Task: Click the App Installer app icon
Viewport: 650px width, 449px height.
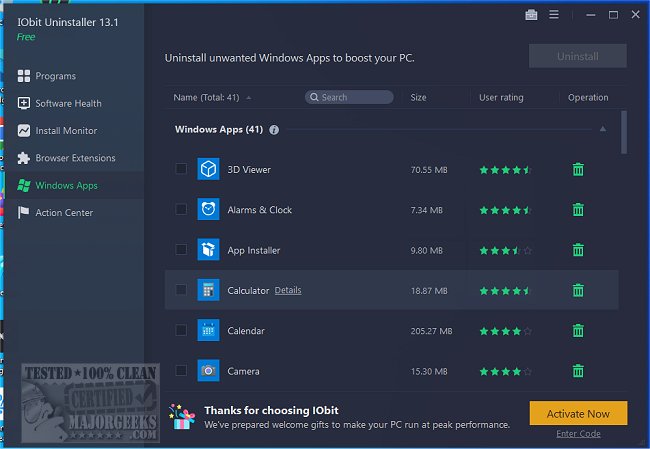Action: point(208,250)
